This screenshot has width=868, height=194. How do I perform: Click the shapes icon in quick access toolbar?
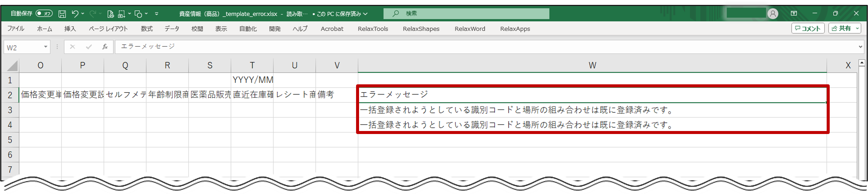138,14
